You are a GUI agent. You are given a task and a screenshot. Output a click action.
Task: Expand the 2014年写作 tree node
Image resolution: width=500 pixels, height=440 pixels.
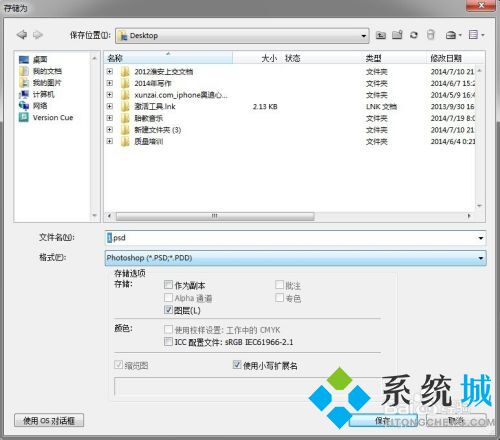(x=110, y=83)
